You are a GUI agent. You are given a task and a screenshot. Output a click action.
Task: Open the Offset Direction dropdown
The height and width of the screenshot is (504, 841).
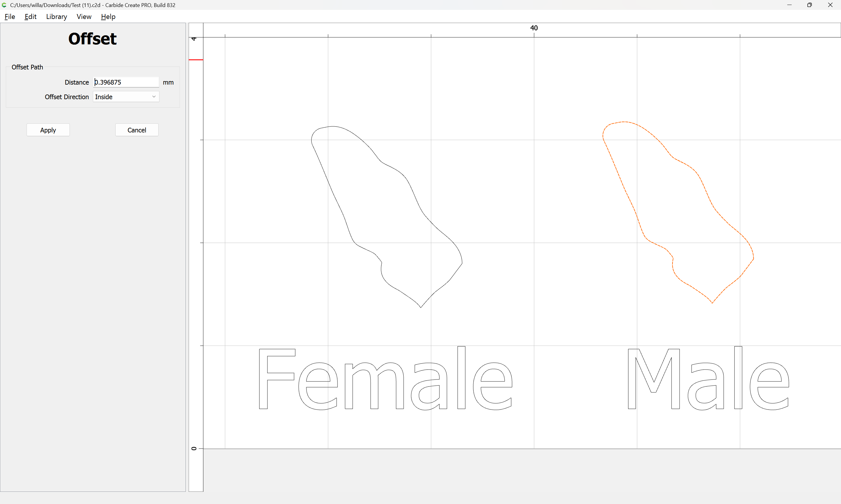click(x=126, y=97)
